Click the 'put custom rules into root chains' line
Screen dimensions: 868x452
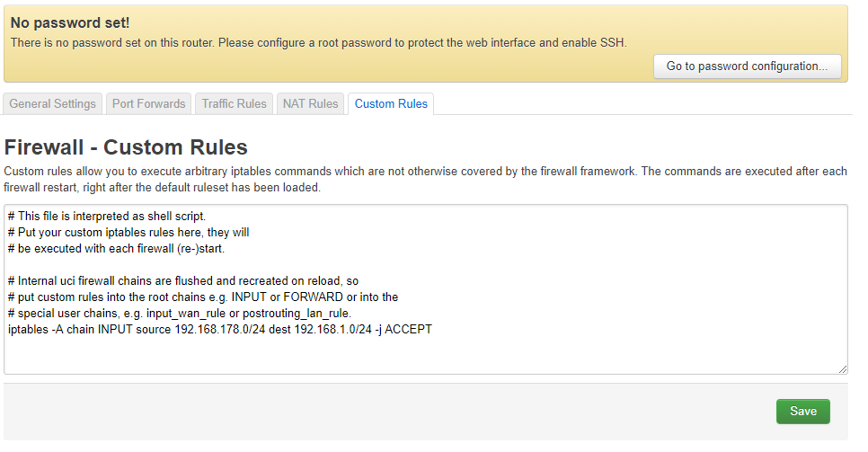tap(202, 297)
